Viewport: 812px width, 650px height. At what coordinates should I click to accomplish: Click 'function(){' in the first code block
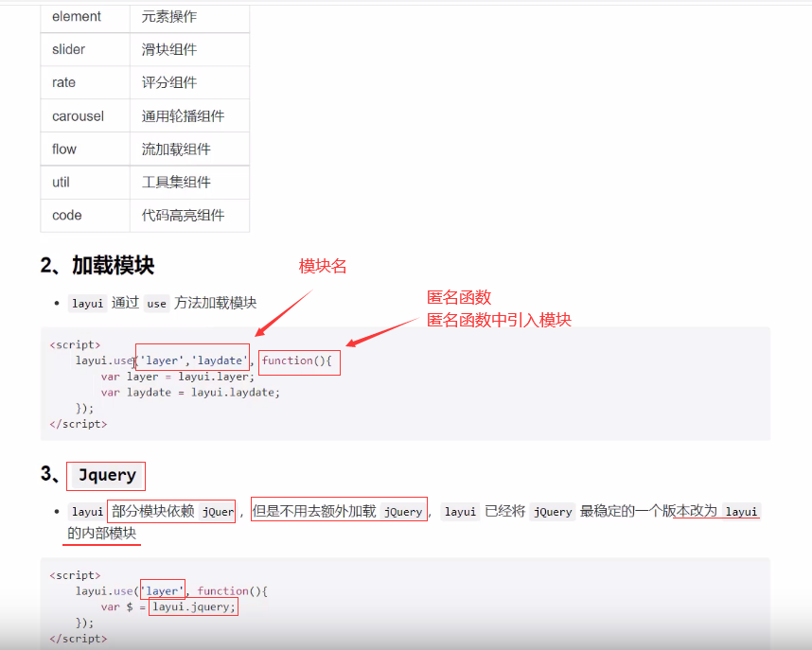coord(297,360)
